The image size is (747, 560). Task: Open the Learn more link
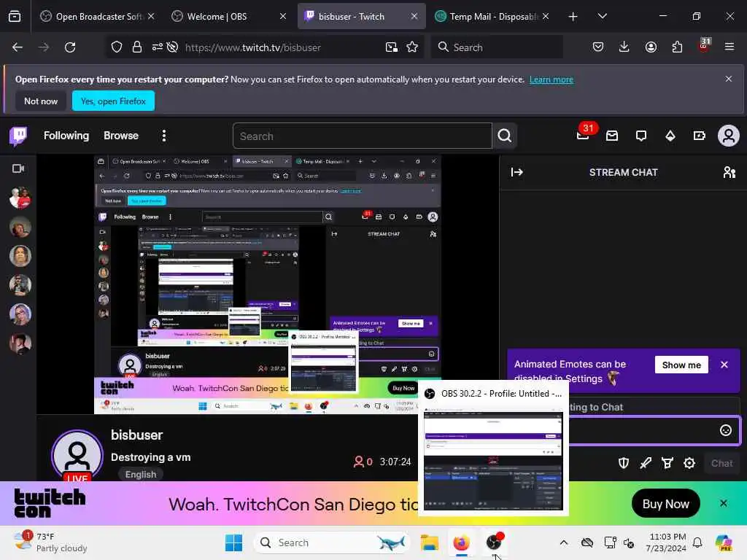pyautogui.click(x=551, y=79)
